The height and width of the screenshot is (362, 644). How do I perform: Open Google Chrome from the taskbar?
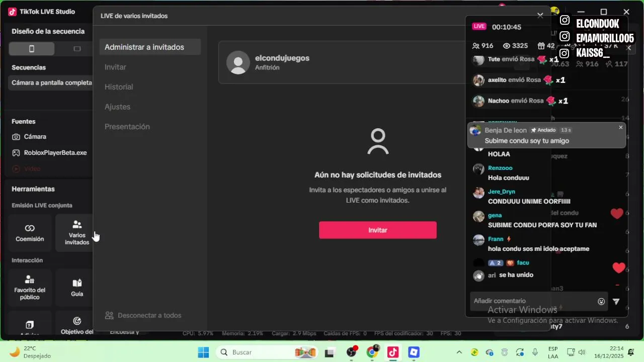(372, 352)
